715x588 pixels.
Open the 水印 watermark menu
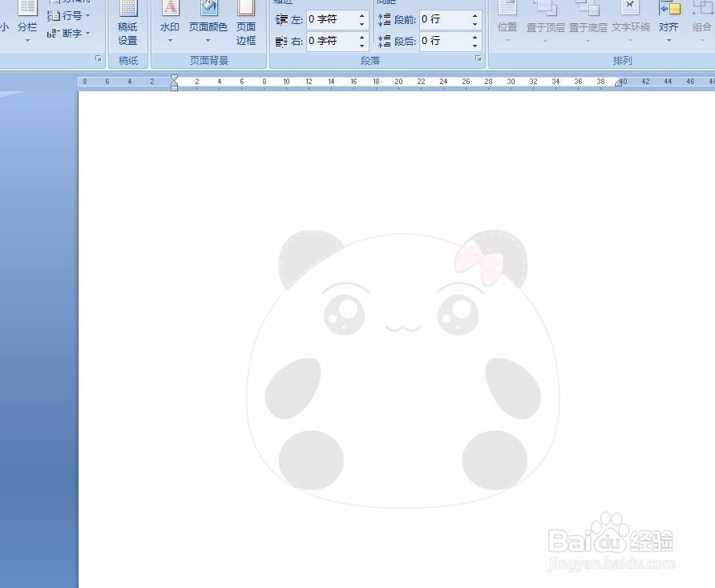[x=170, y=22]
